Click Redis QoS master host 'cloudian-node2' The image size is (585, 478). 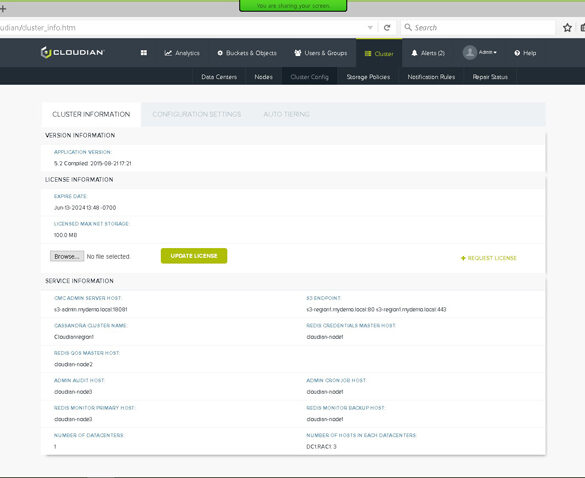coord(73,364)
